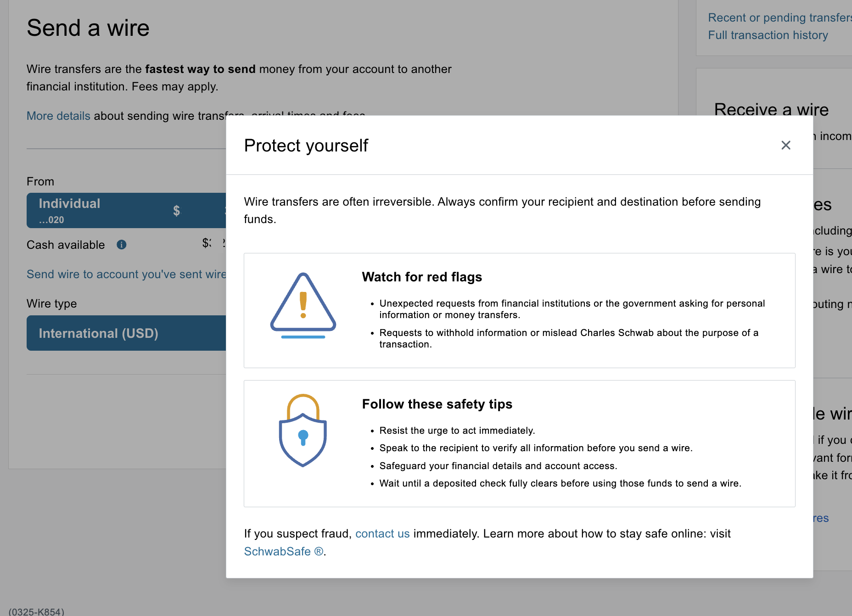Click the Protect yourself dialog title
The width and height of the screenshot is (852, 616).
pos(306,146)
